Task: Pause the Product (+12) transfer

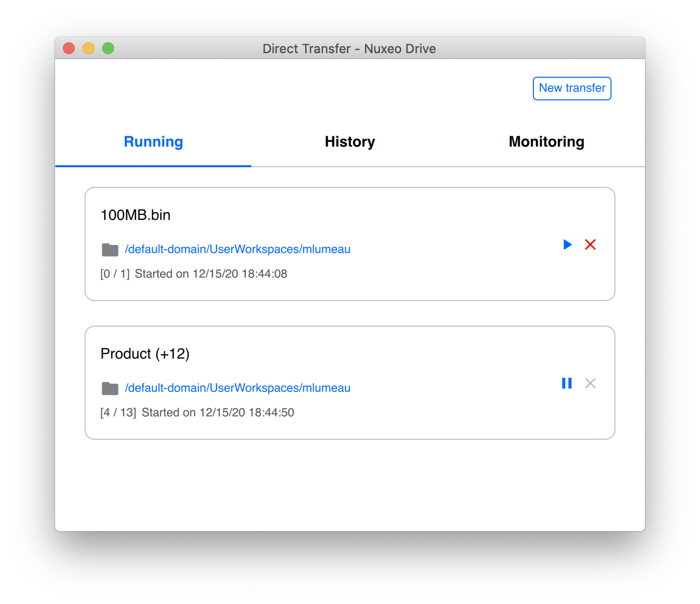Action: click(567, 383)
